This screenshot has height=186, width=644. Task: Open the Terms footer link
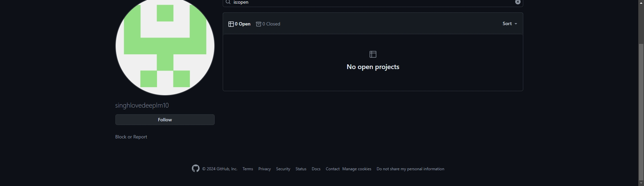coord(248,169)
